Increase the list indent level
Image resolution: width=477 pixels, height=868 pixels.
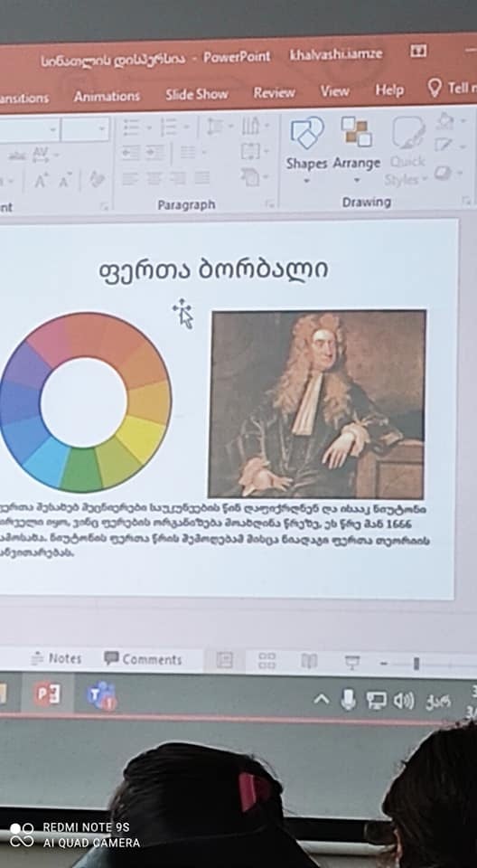pyautogui.click(x=155, y=153)
